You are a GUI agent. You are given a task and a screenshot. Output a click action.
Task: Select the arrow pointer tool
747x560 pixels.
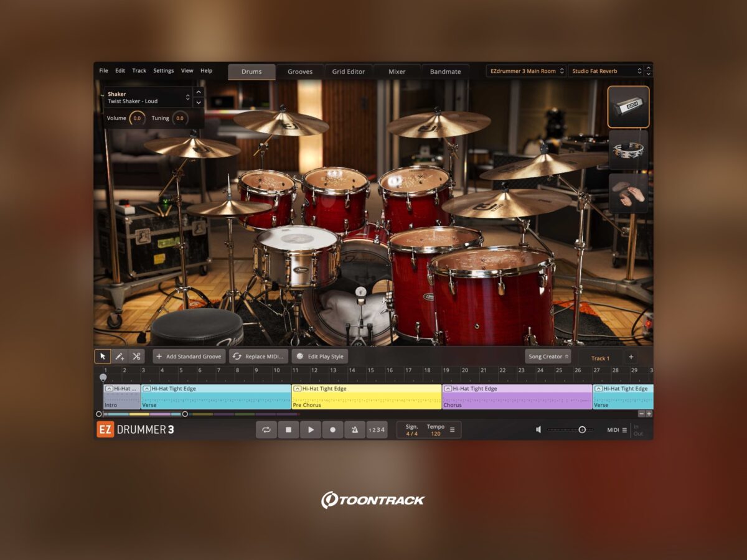pyautogui.click(x=103, y=357)
